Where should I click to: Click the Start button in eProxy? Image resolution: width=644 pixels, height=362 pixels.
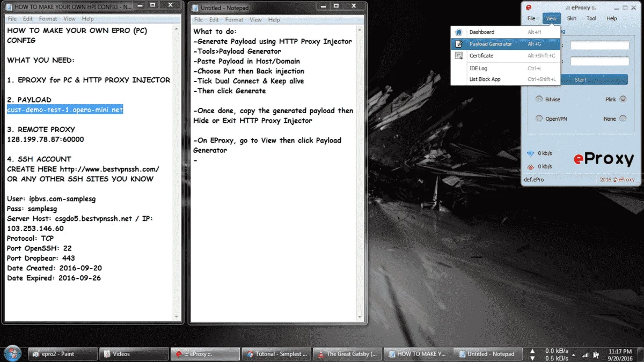581,79
